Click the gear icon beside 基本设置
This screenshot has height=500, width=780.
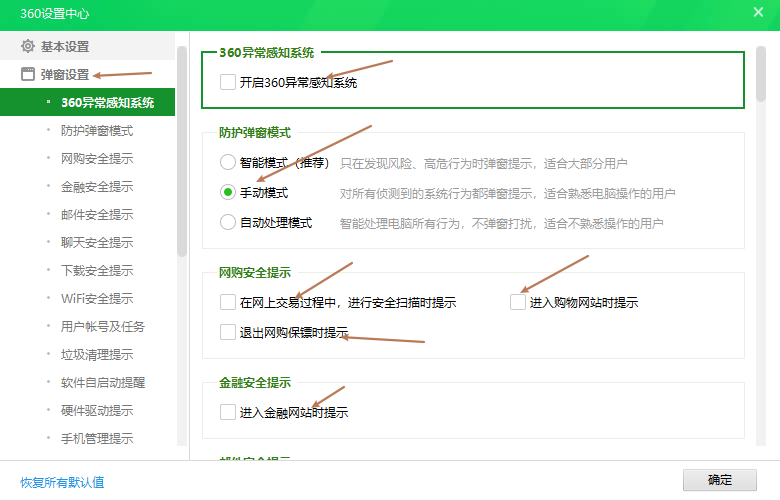pyautogui.click(x=28, y=46)
